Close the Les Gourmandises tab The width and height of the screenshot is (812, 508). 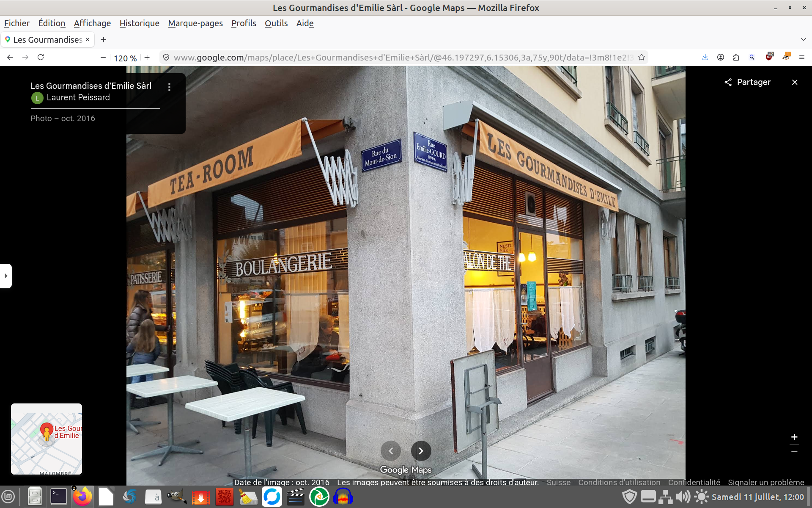pos(88,39)
